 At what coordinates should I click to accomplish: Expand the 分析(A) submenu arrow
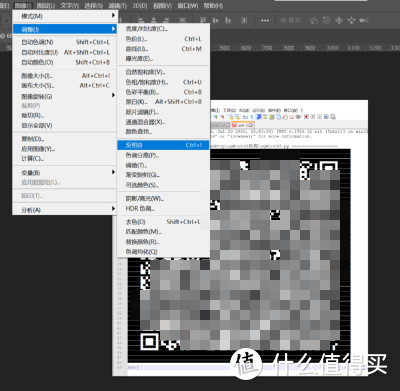tap(113, 209)
